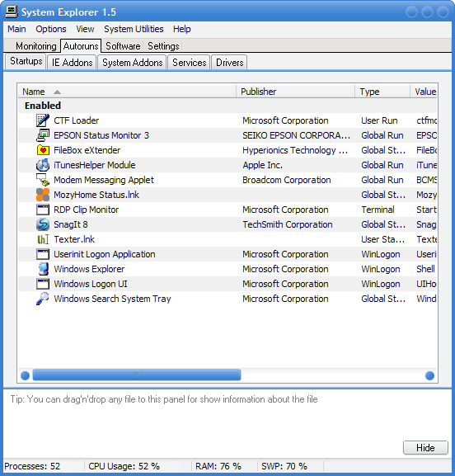The width and height of the screenshot is (455, 476).
Task: Click the Broadcom Corporation publisher cell
Action: coord(286,180)
